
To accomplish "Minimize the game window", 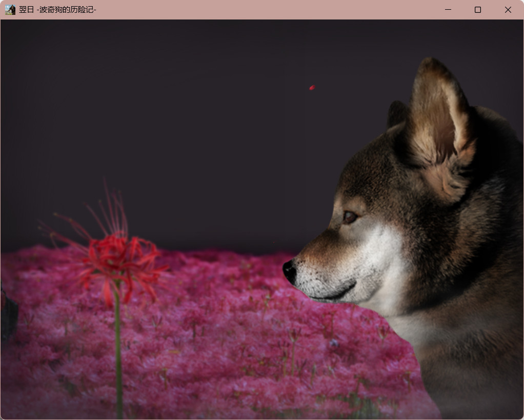I will coord(448,10).
